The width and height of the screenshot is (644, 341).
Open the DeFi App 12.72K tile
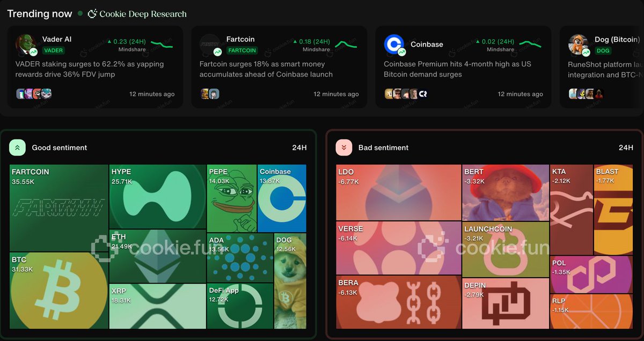pos(240,306)
